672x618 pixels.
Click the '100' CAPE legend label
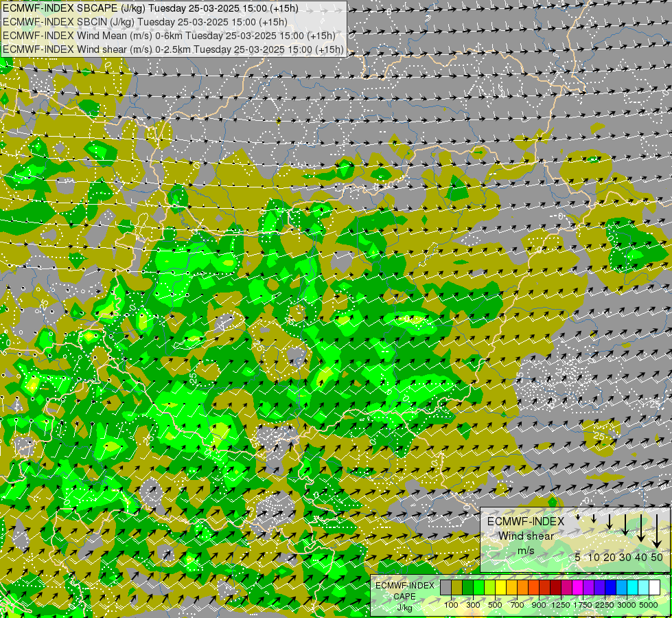click(451, 606)
